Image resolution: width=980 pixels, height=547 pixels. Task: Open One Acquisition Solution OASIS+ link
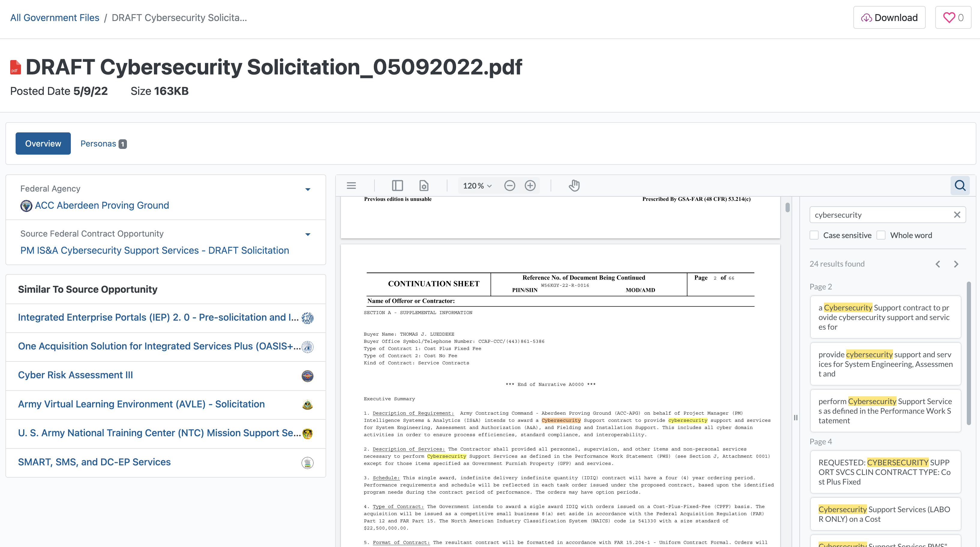click(x=159, y=346)
